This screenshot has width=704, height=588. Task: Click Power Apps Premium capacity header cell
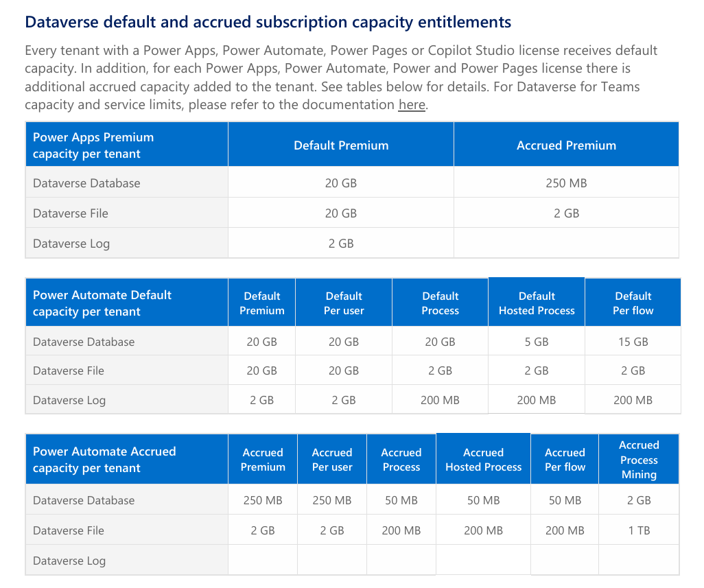[127, 145]
